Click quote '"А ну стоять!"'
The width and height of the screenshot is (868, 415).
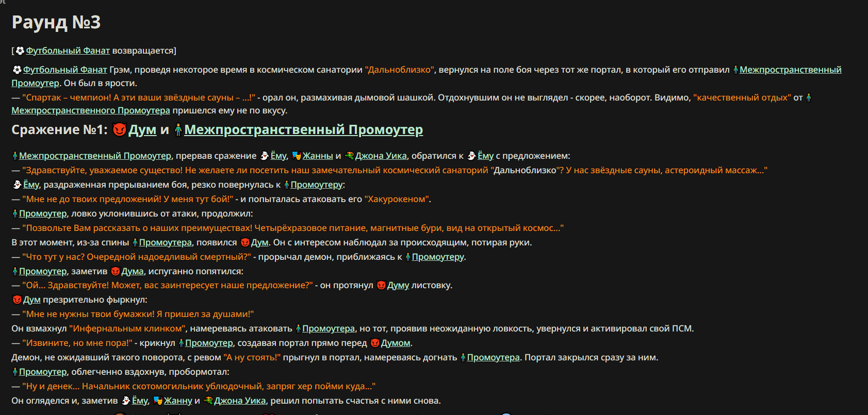252,357
